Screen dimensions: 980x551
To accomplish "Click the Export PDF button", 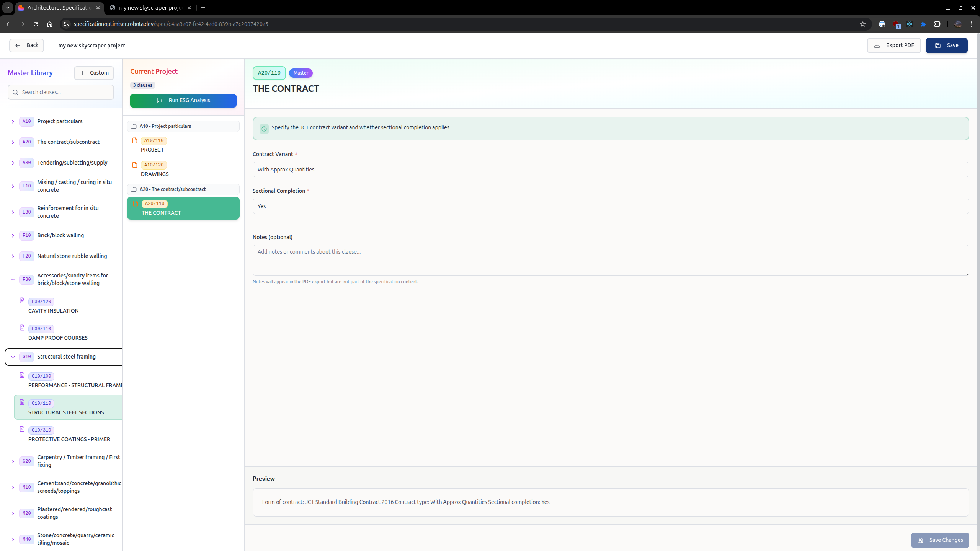I will tap(893, 46).
